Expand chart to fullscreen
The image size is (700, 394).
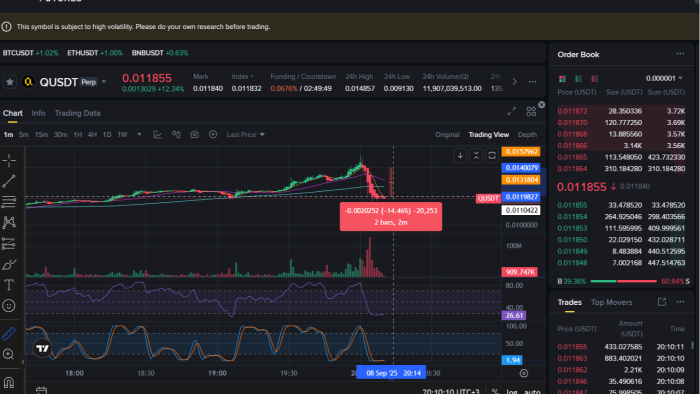point(512,112)
